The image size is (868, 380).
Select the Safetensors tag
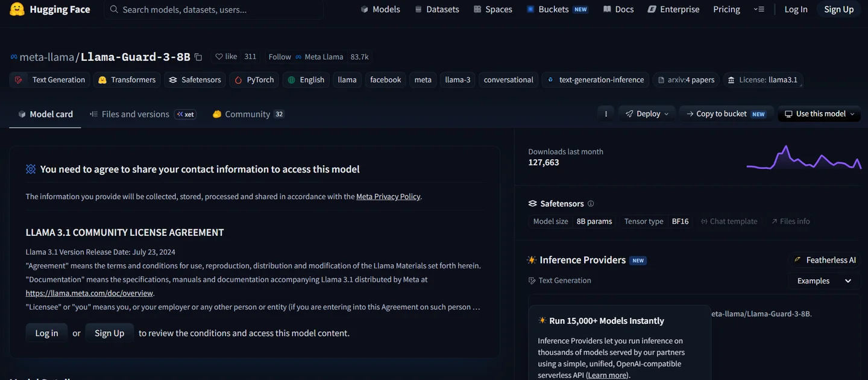pos(195,80)
